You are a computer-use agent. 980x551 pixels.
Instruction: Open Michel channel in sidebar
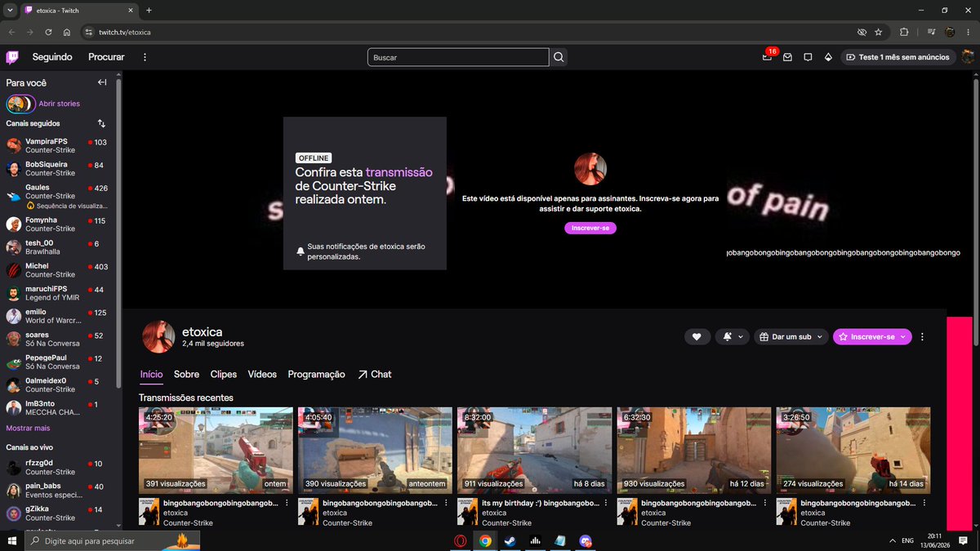tap(60, 270)
